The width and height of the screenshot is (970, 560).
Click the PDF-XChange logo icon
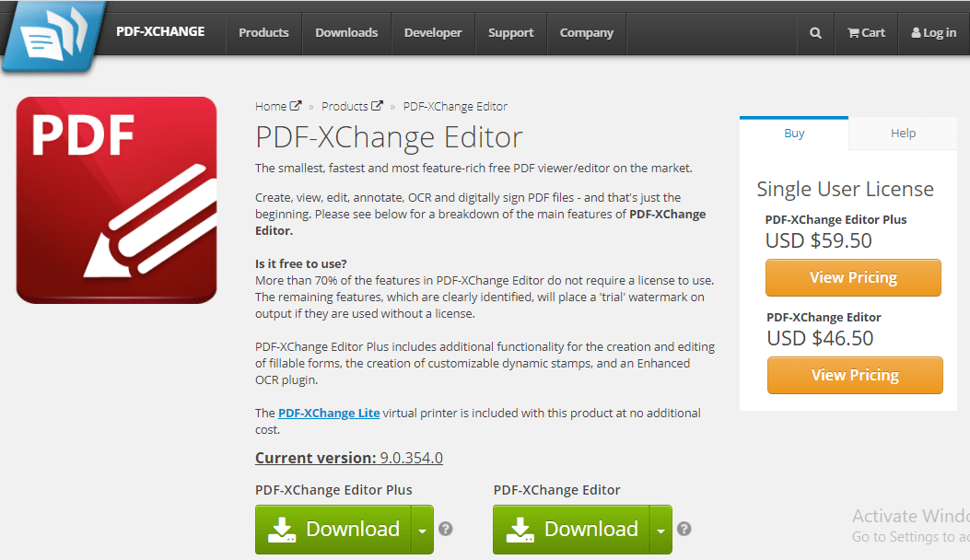click(53, 37)
